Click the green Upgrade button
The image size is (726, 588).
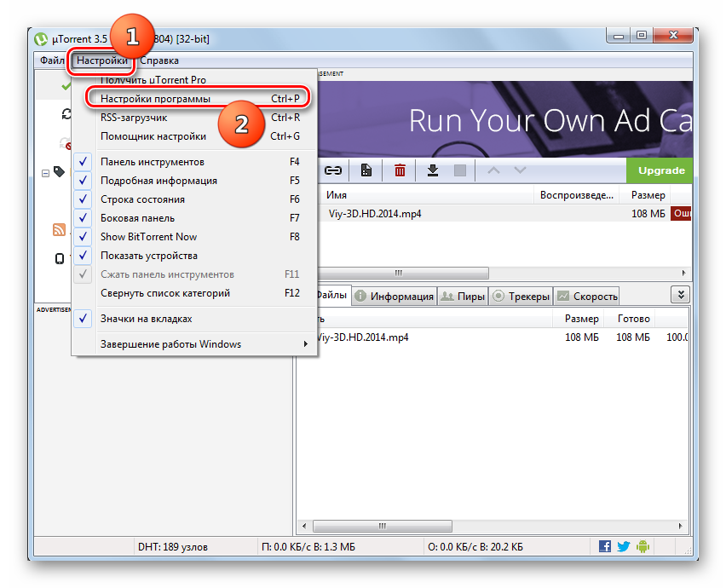(x=660, y=170)
